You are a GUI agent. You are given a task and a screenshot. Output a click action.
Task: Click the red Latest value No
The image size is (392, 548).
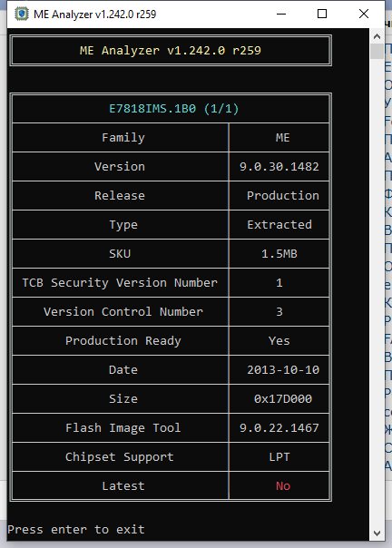point(283,485)
